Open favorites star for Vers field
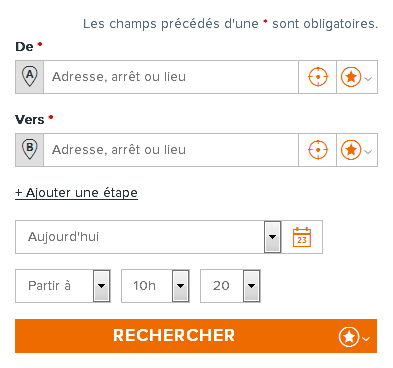Screen dimensions: 393x368 point(351,150)
